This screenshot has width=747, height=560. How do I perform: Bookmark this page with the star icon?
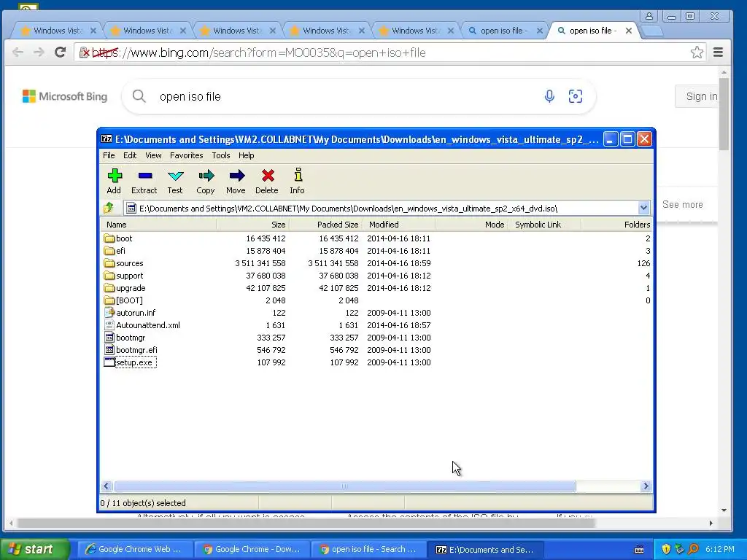tap(697, 52)
